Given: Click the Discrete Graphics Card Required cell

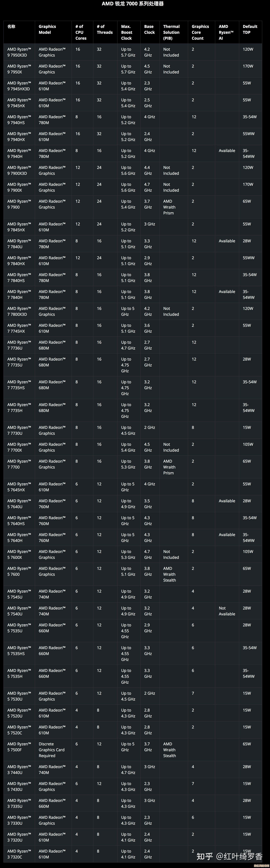Looking at the screenshot, I should point(51,750).
